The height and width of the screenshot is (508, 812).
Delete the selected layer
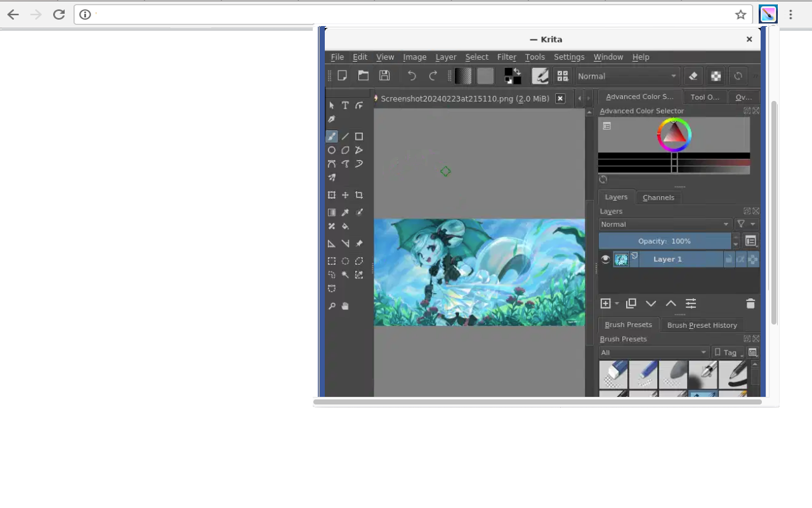pyautogui.click(x=750, y=304)
